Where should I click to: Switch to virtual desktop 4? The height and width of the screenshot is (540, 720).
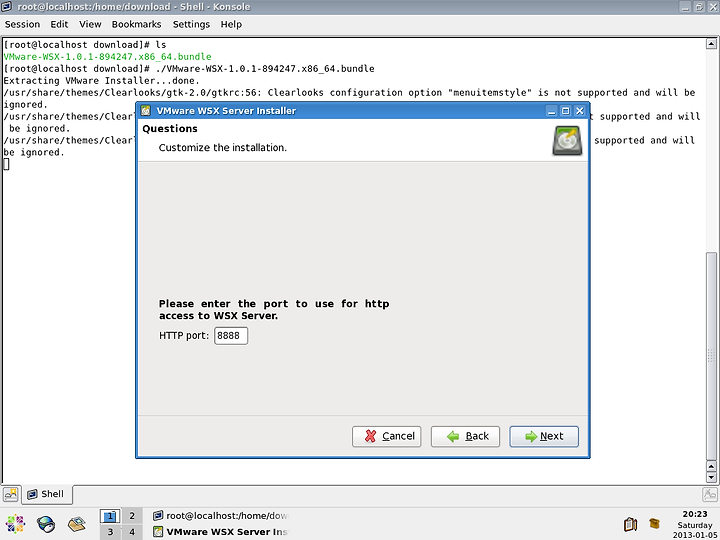(x=132, y=532)
